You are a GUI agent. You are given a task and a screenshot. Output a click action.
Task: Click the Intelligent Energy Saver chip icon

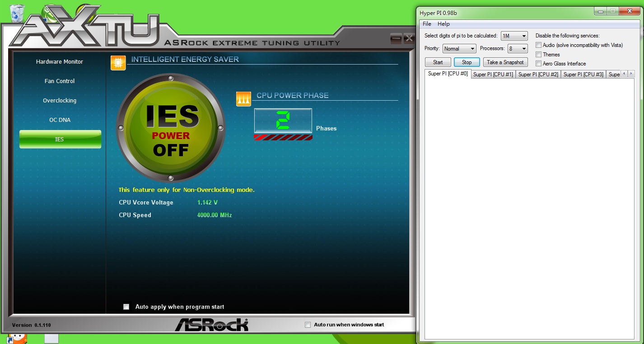coord(118,63)
